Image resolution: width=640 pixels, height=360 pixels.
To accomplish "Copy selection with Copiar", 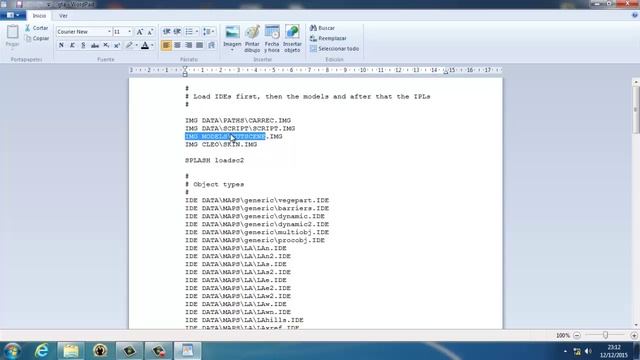I will click(37, 38).
